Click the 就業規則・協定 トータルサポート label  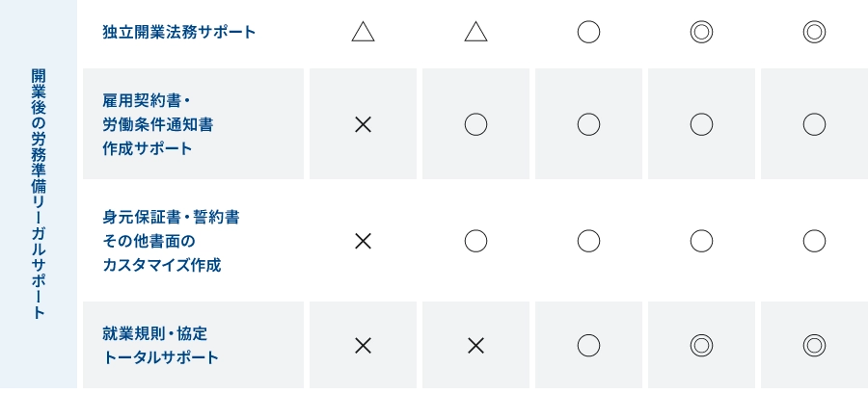pyautogui.click(x=161, y=346)
